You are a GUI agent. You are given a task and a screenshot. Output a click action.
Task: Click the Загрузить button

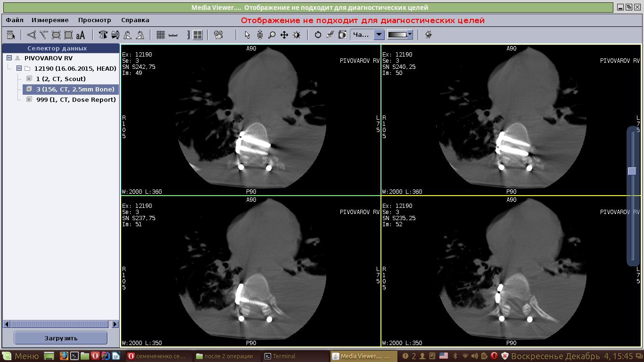pos(61,338)
